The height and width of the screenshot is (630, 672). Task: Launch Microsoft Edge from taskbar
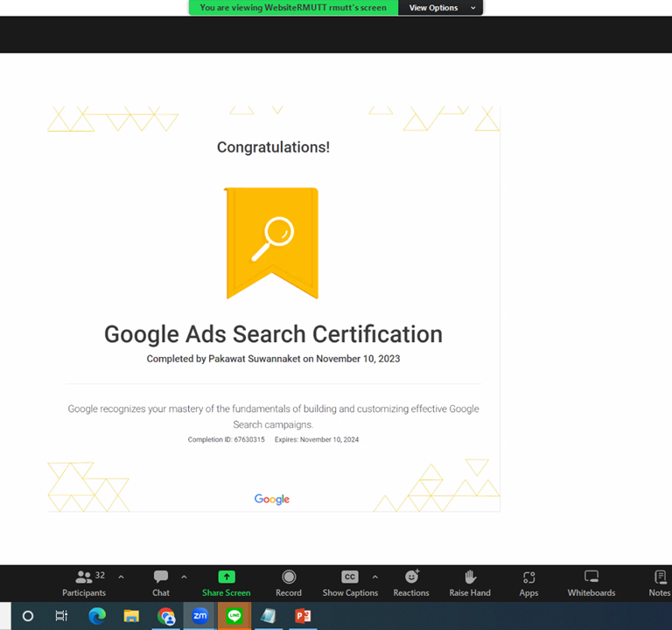click(x=97, y=616)
